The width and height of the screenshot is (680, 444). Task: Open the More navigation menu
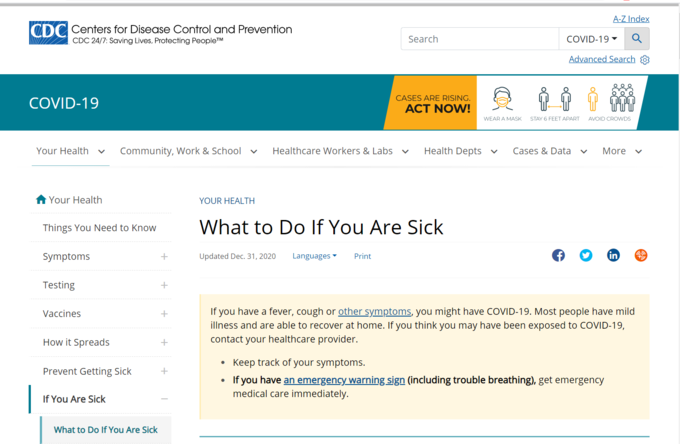point(622,151)
